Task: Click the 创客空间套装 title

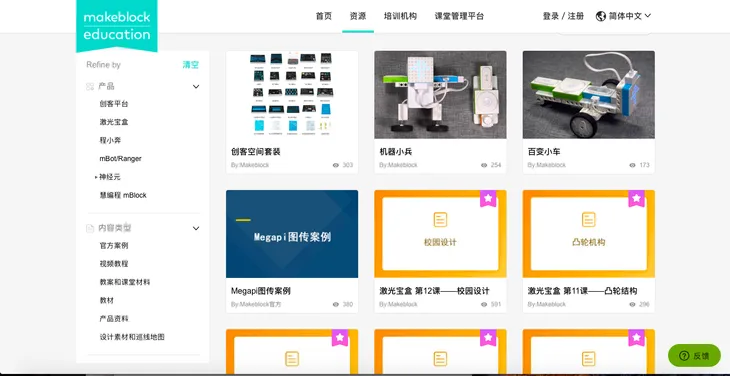Action: 256,152
